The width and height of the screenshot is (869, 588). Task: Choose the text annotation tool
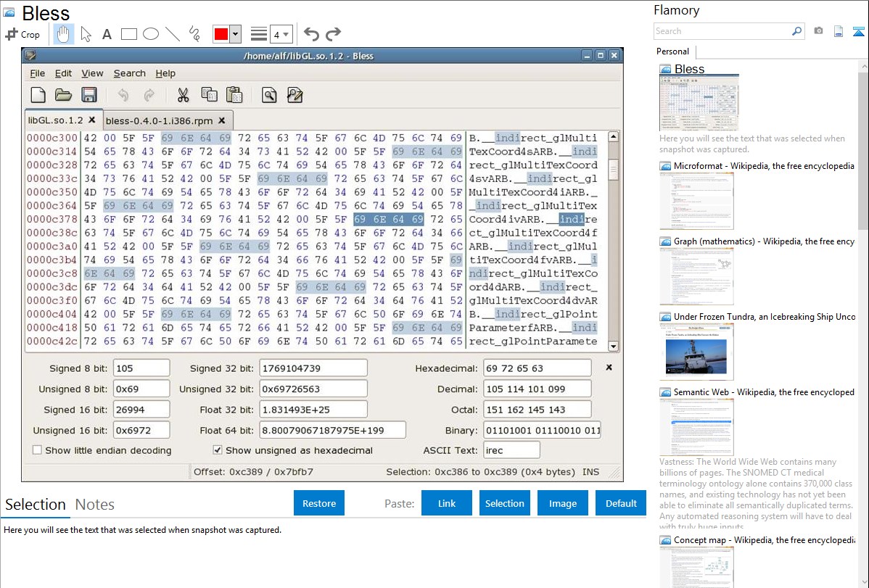pyautogui.click(x=107, y=34)
